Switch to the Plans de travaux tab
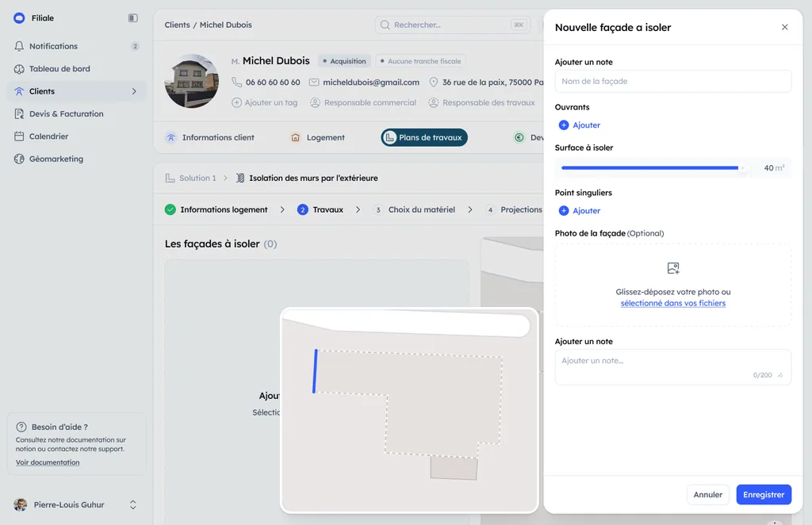This screenshot has width=812, height=525. 424,138
